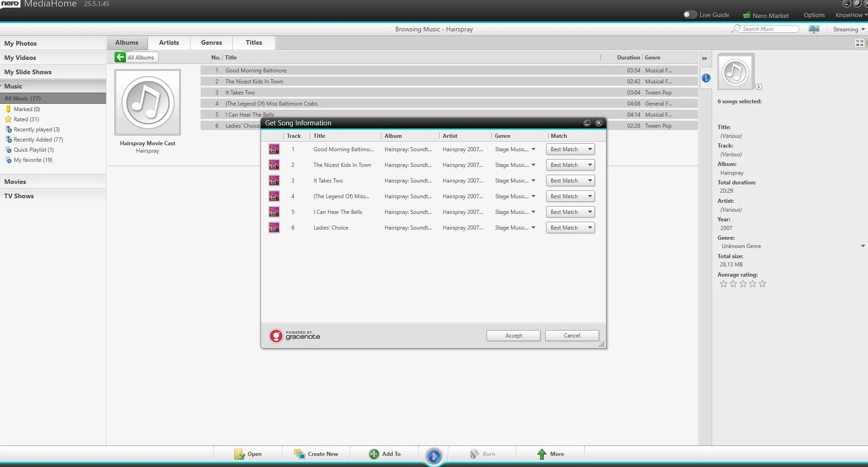This screenshot has height=467, width=868.
Task: Click the album art placeholder in info panel
Action: 736,72
